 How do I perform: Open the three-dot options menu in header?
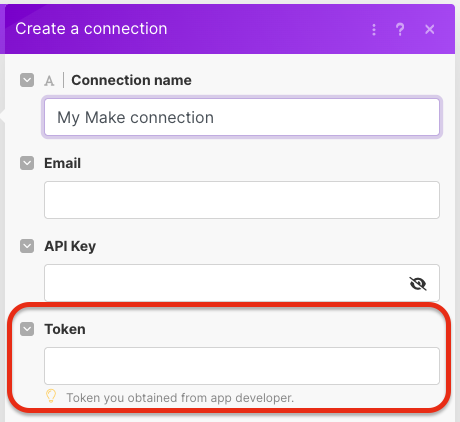pos(374,30)
